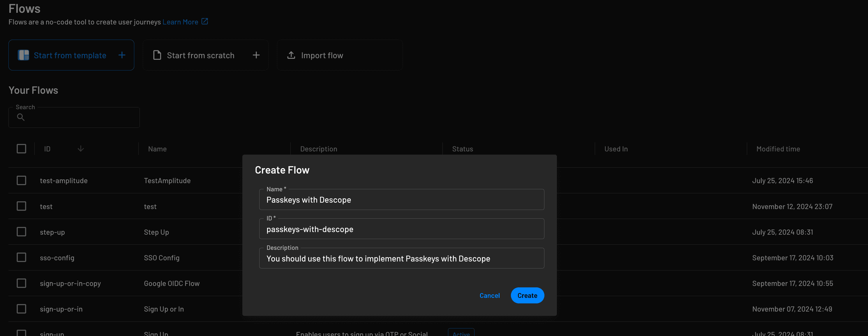Check the select-all checkbox in the table header
This screenshot has height=336, width=868.
tap(21, 148)
